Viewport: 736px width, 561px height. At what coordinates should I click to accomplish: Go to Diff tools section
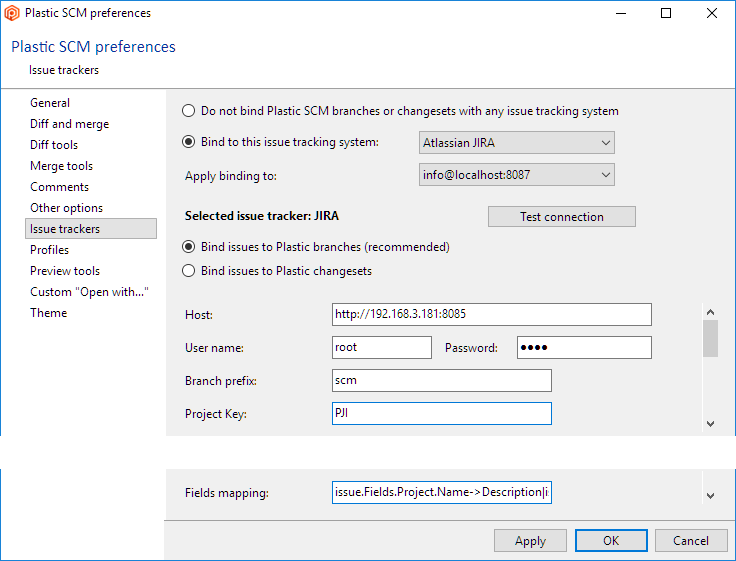pyautogui.click(x=54, y=145)
